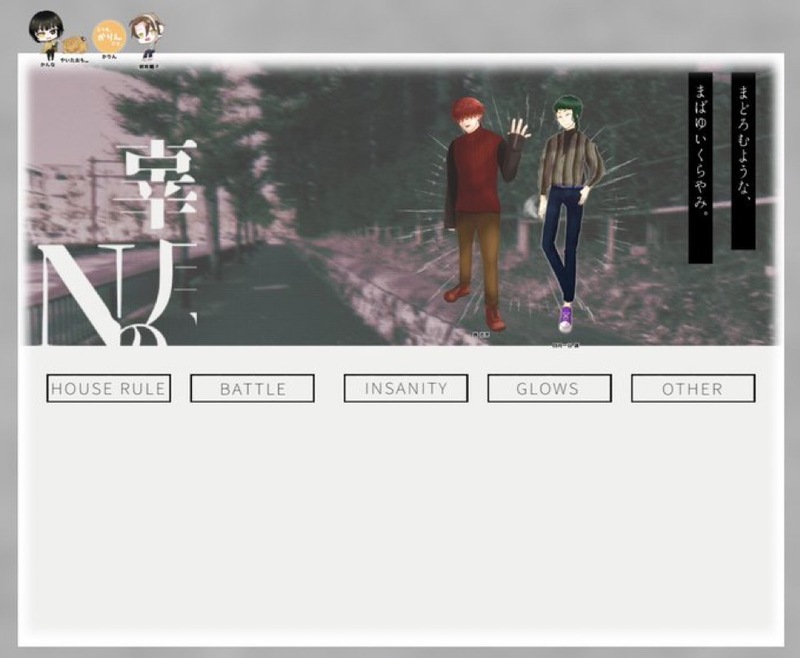The image size is (800, 658).
Task: Open the INSANITY panel
Action: [406, 388]
